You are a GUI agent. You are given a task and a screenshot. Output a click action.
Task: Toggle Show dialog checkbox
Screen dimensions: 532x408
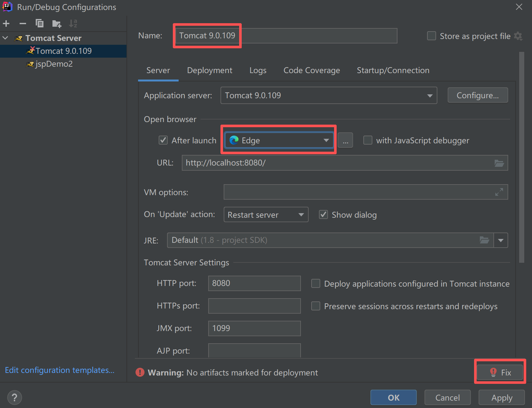pyautogui.click(x=323, y=214)
